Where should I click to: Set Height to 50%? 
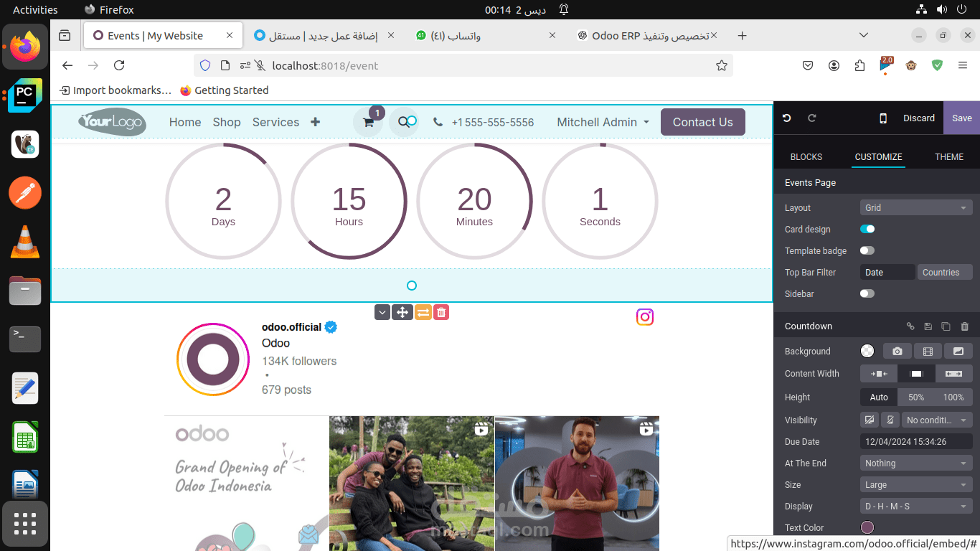[916, 397]
